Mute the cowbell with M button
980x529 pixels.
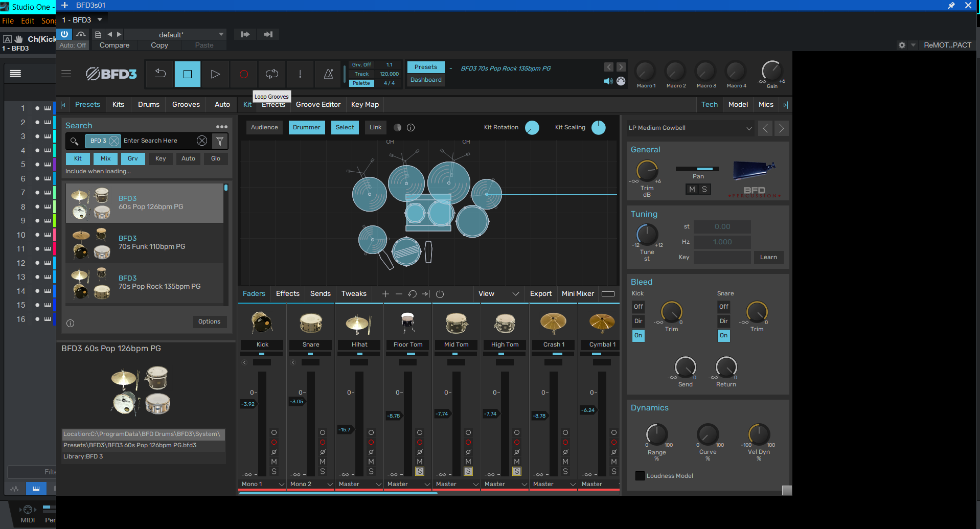pyautogui.click(x=692, y=190)
